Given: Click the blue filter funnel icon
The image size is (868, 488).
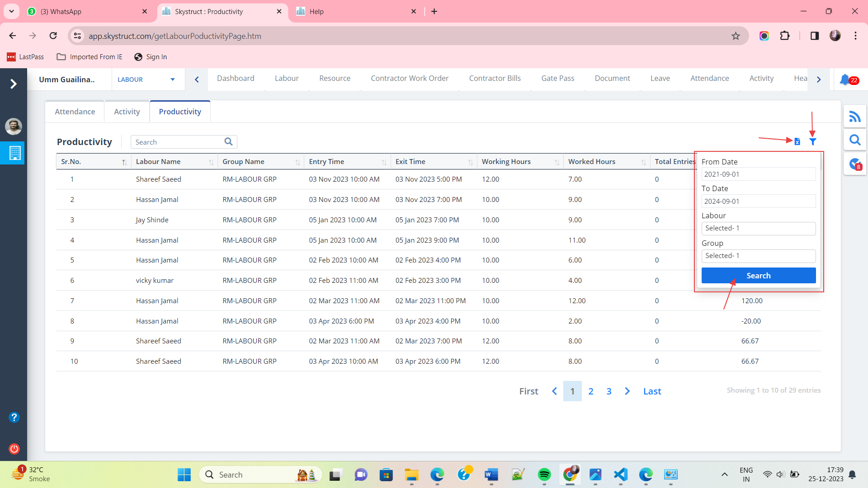Looking at the screenshot, I should pyautogui.click(x=812, y=142).
